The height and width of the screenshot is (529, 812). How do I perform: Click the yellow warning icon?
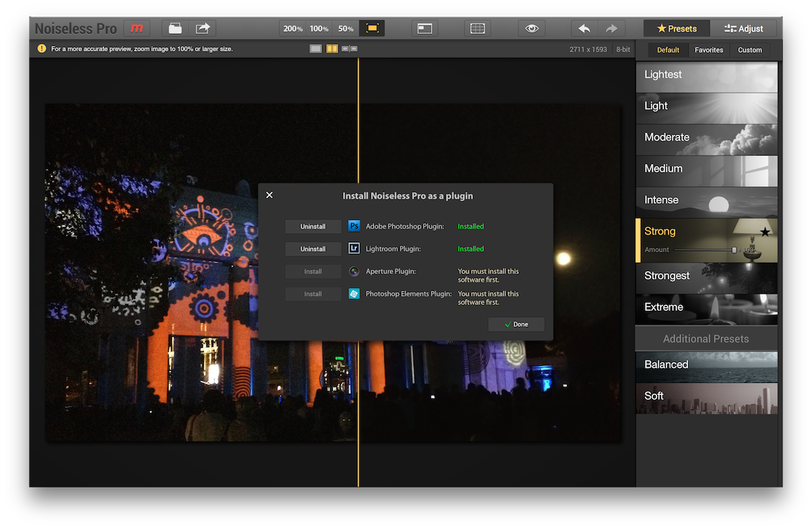pos(42,49)
